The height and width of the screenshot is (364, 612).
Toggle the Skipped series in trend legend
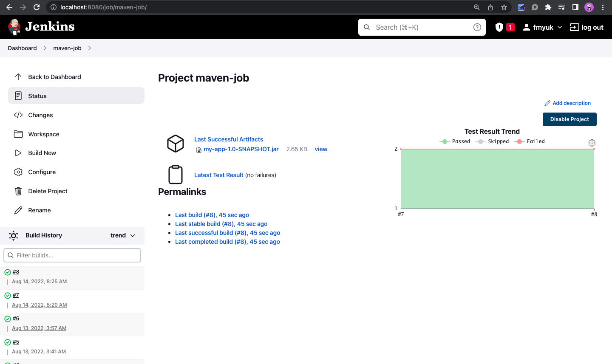492,141
